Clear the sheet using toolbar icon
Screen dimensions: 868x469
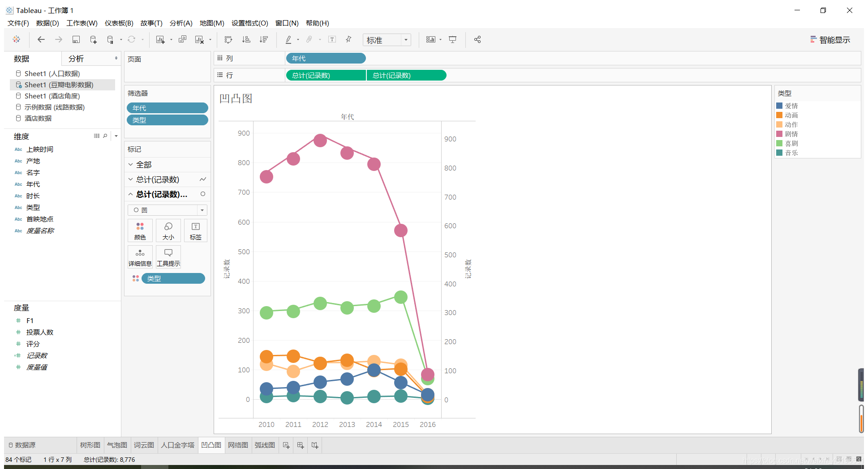[199, 39]
